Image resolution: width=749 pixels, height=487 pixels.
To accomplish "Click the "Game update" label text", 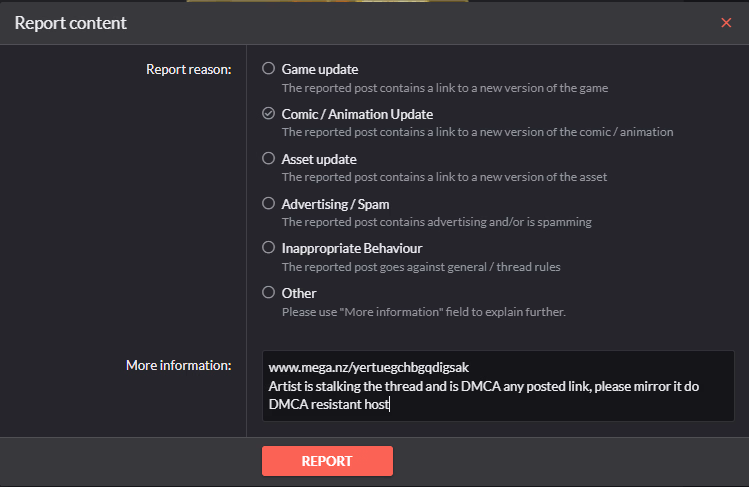I will click(318, 70).
